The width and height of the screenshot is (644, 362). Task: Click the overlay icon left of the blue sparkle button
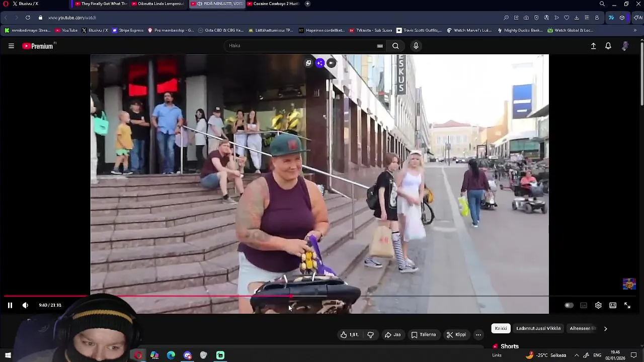[308, 63]
